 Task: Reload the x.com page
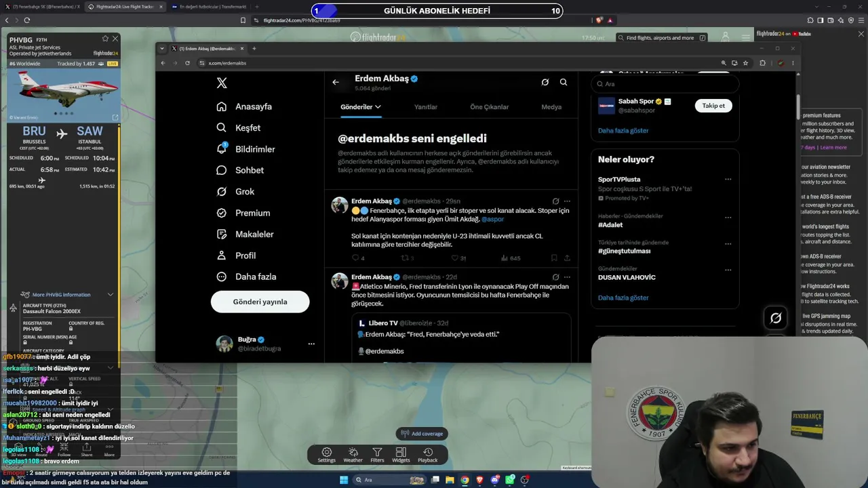(187, 63)
